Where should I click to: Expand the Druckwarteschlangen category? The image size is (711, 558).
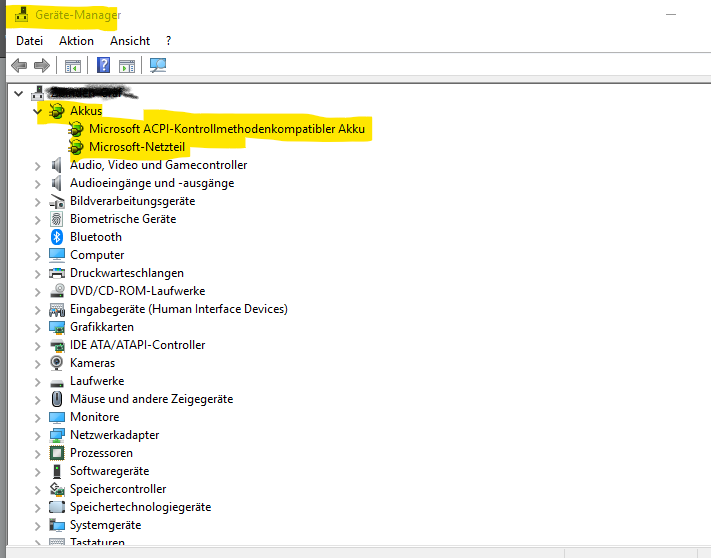[x=38, y=274]
